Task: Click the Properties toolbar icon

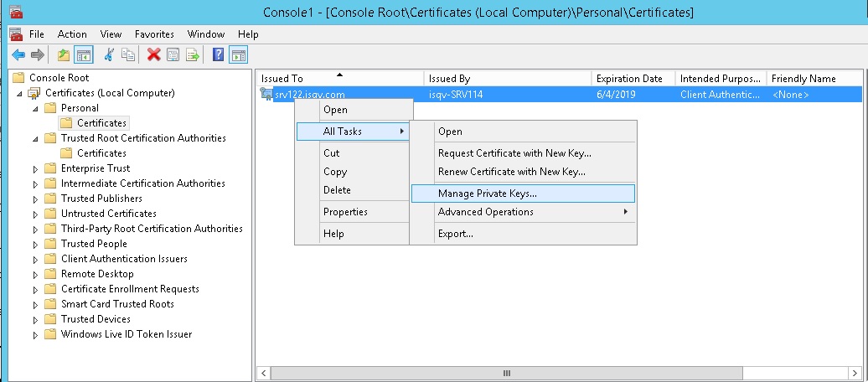Action: [173, 55]
